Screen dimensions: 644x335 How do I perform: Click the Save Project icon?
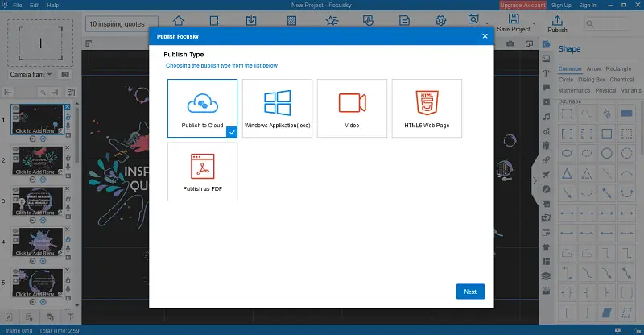click(514, 23)
